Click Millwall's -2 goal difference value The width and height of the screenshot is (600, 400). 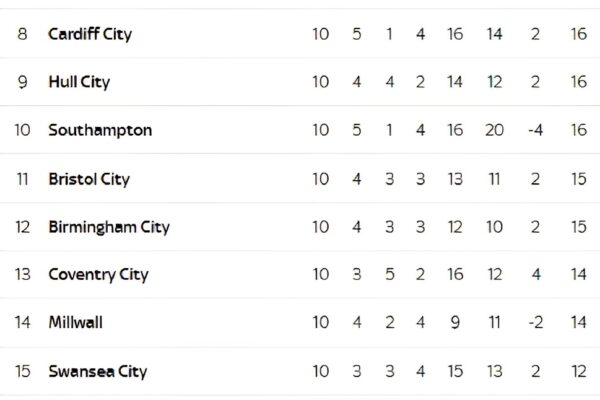pos(535,322)
